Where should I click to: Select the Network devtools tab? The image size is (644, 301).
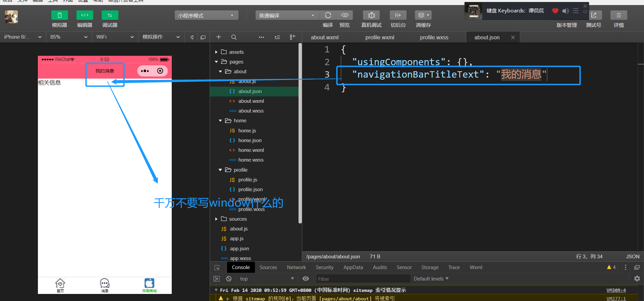click(297, 267)
